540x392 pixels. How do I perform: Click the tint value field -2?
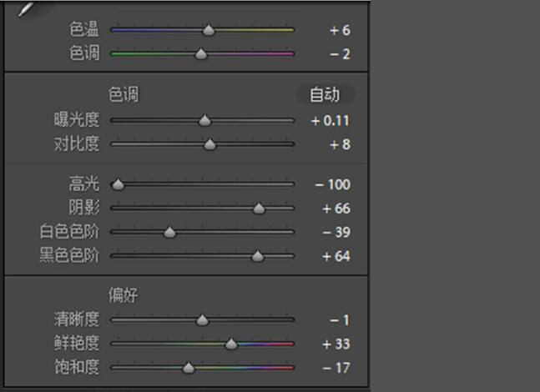pyautogui.click(x=340, y=54)
